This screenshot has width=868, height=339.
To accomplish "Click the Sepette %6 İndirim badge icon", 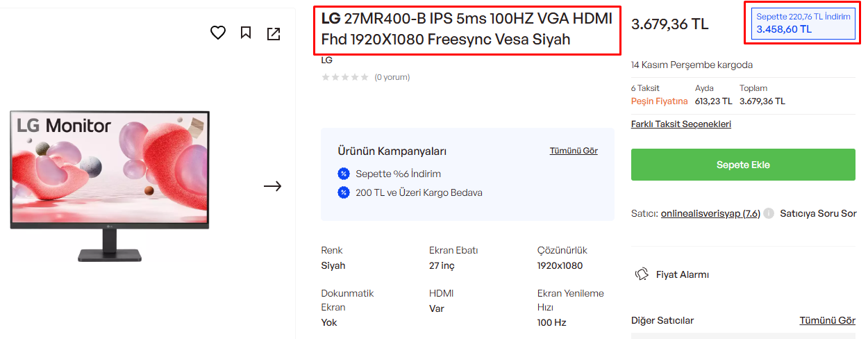I will tap(343, 174).
